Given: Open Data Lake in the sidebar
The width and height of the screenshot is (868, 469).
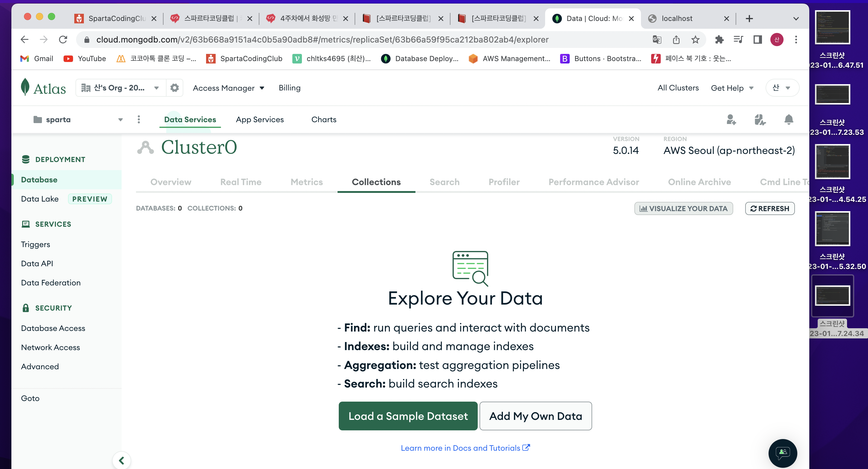Looking at the screenshot, I should (x=40, y=199).
